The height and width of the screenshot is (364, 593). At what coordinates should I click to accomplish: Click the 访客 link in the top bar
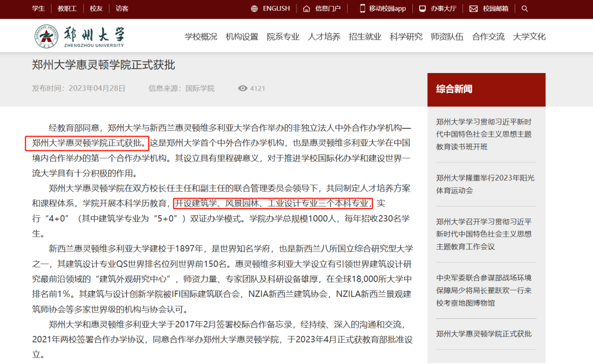pyautogui.click(x=121, y=8)
